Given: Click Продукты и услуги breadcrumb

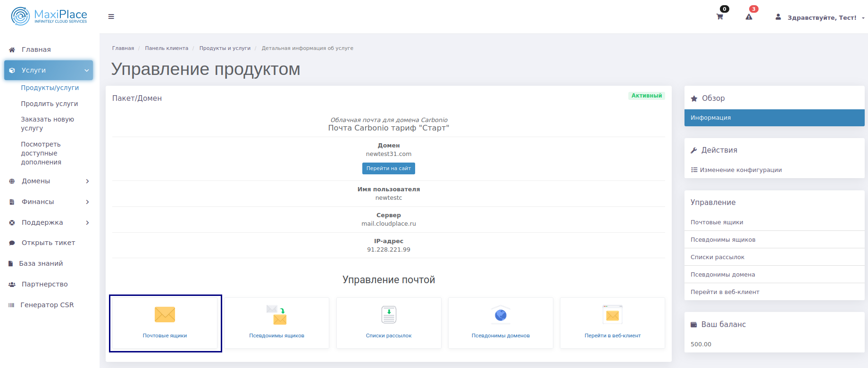Looking at the screenshot, I should (x=225, y=48).
